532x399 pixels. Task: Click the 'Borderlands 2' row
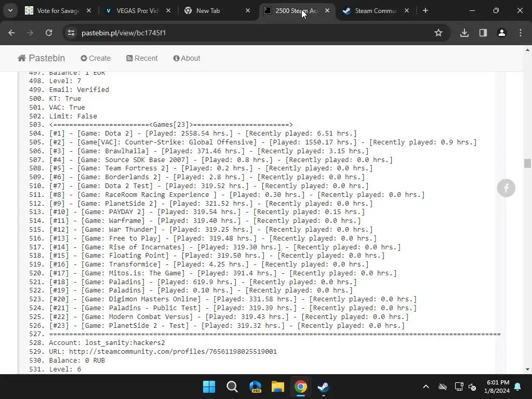(207, 177)
